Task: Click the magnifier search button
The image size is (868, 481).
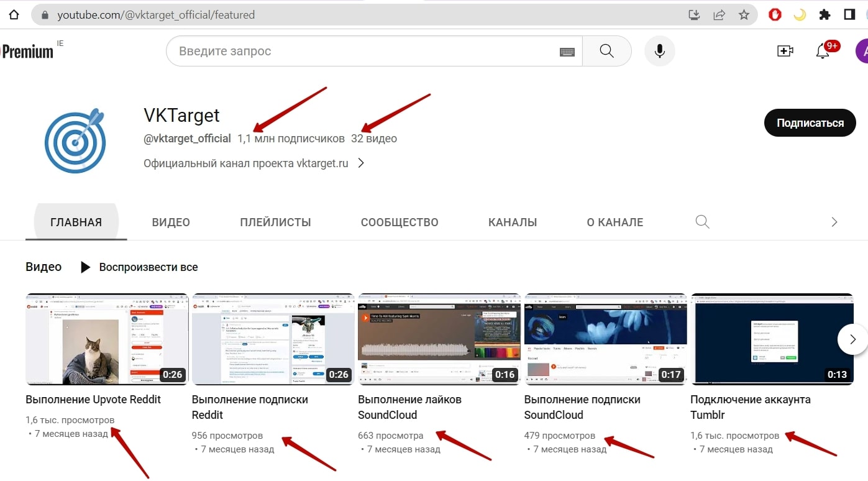Action: tap(607, 51)
